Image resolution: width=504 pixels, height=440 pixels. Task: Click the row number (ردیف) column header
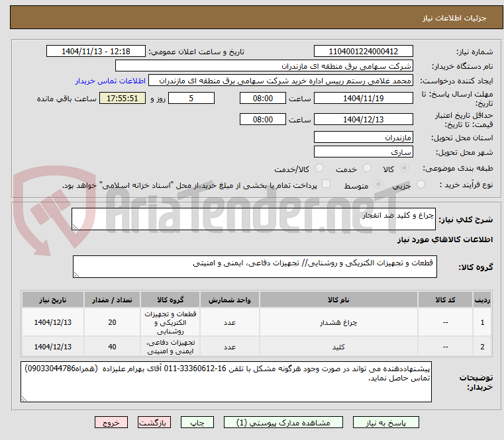coord(482,300)
